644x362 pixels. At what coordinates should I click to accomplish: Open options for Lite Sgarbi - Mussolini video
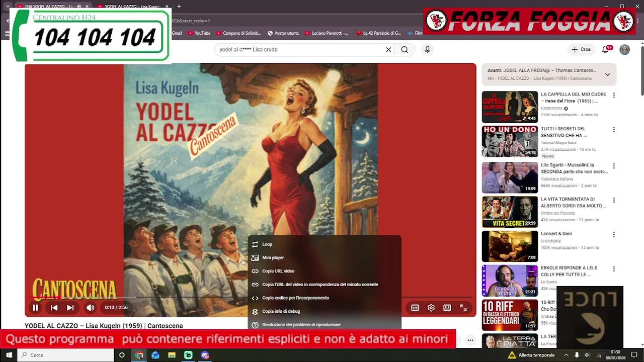tap(613, 166)
